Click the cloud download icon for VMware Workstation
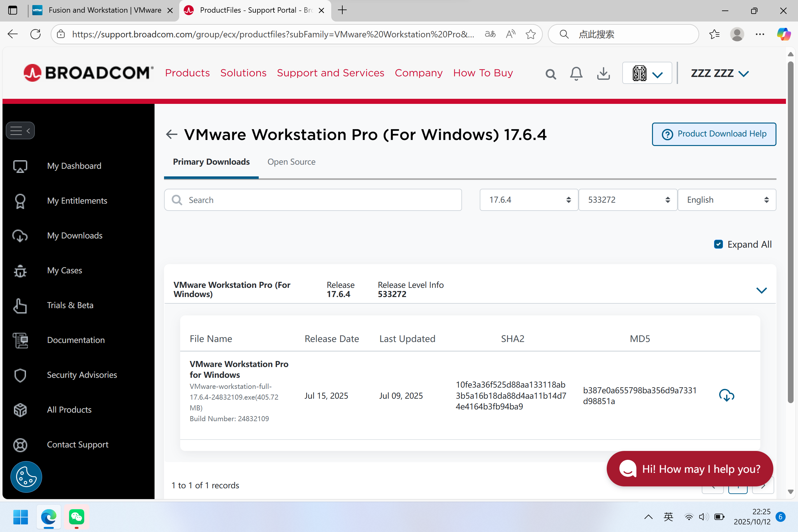Image resolution: width=798 pixels, height=532 pixels. coord(726,395)
